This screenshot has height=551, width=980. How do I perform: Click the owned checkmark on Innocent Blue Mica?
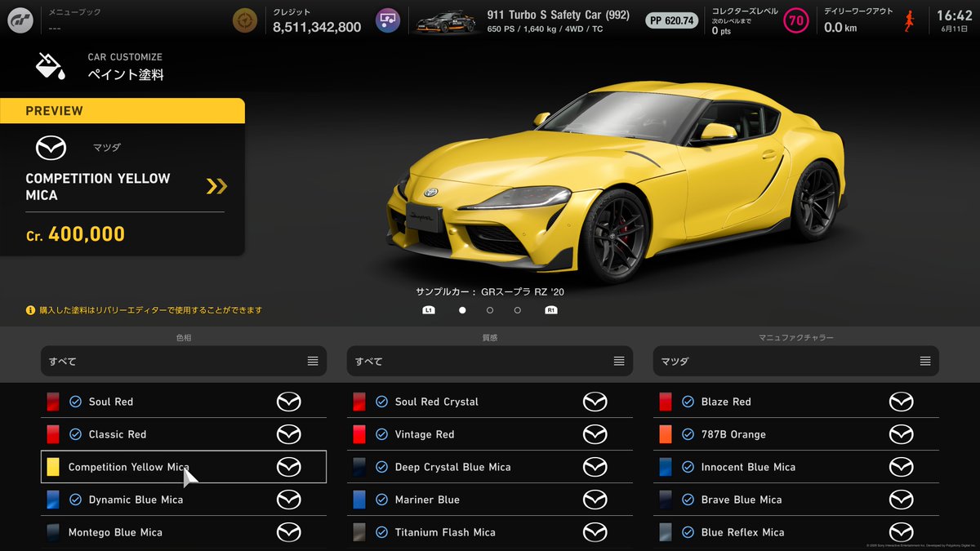click(688, 467)
